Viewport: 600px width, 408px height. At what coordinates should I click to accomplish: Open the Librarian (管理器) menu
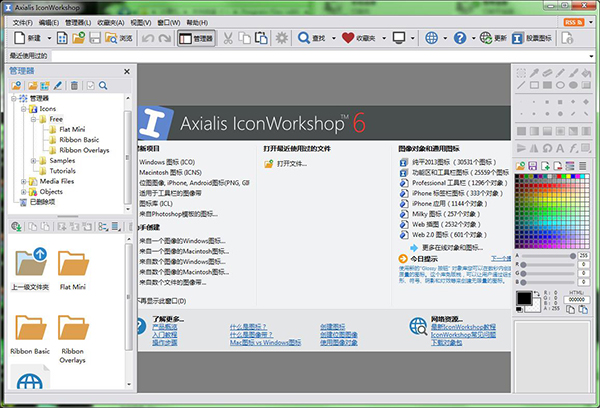pos(78,23)
